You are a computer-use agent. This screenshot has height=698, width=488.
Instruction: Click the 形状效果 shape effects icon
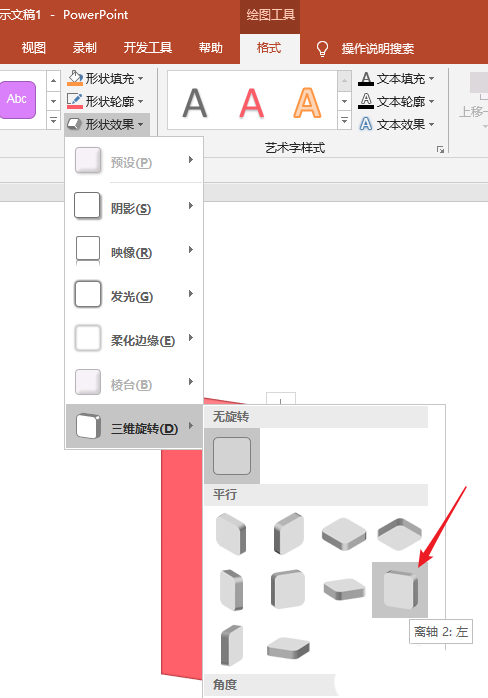[75, 124]
